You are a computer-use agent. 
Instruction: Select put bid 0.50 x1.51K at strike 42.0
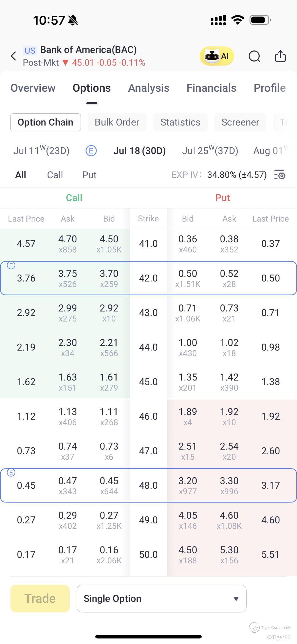pos(188,278)
